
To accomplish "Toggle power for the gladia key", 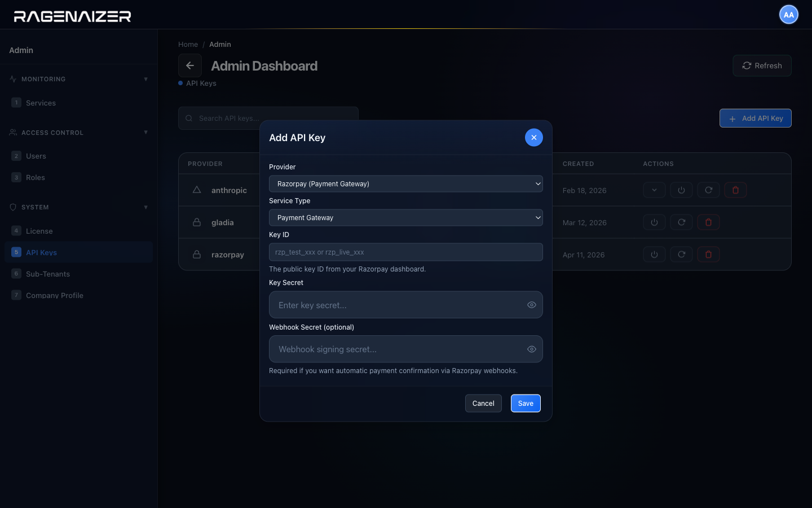I will tap(654, 222).
